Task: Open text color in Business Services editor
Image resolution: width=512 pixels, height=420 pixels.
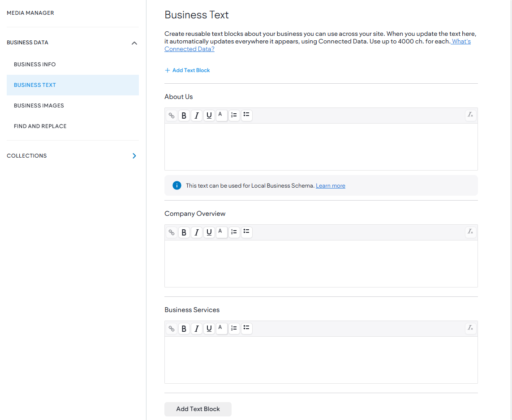Action: click(x=222, y=328)
